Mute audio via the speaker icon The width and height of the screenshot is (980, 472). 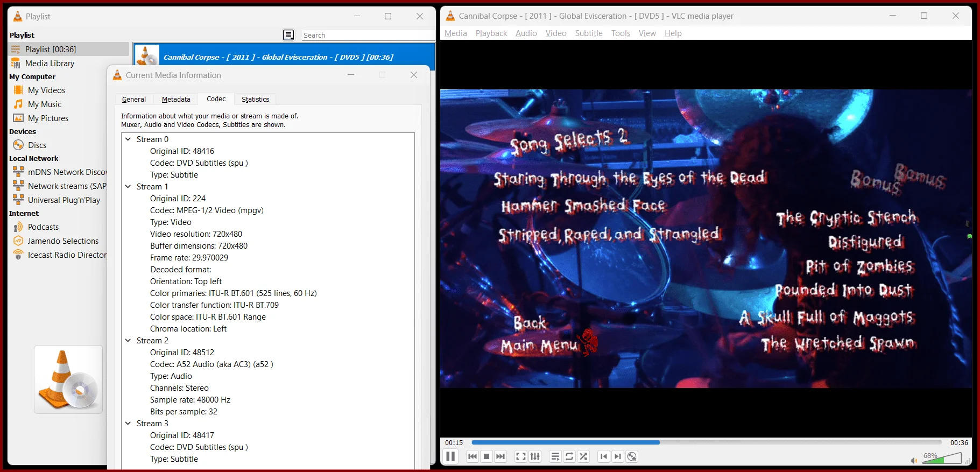913,460
